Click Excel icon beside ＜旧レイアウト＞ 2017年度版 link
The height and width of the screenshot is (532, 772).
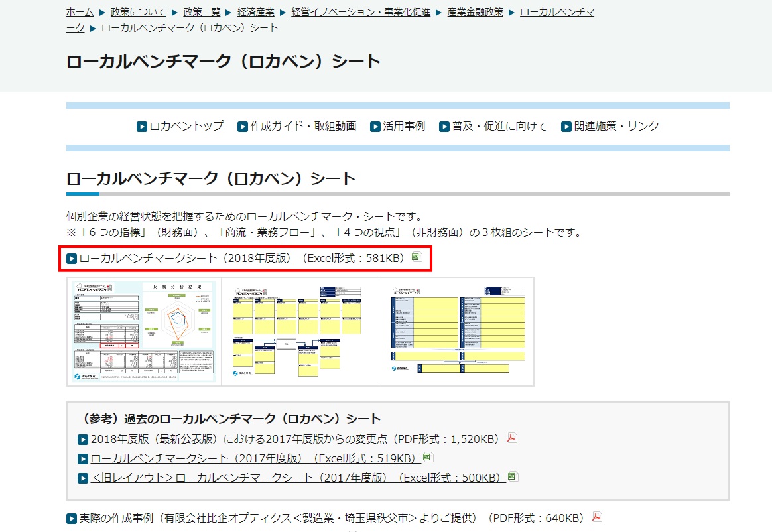[512, 476]
